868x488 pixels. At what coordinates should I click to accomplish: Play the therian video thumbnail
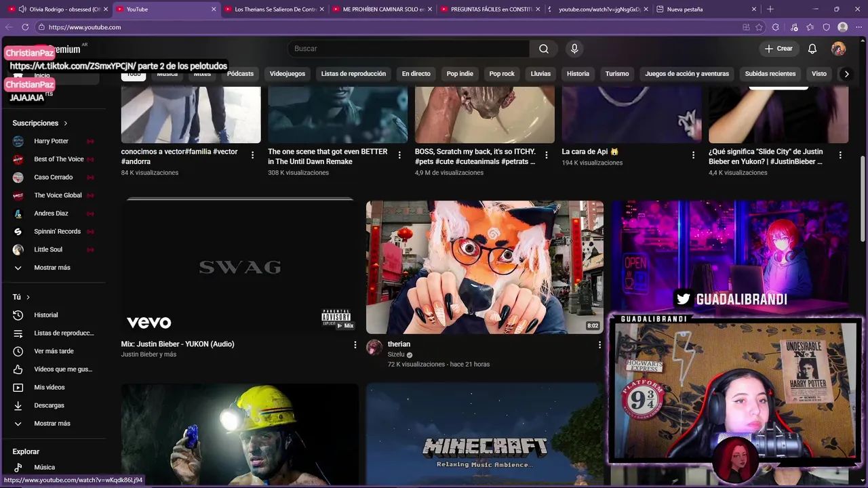(x=485, y=267)
